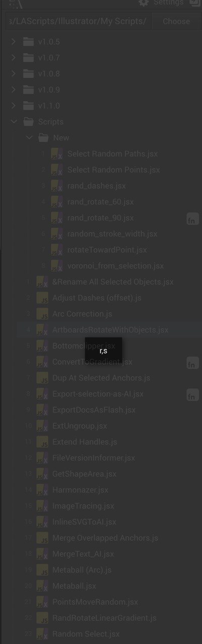
Task: Collapse the Scripts folder chevron
Action: pyautogui.click(x=14, y=122)
